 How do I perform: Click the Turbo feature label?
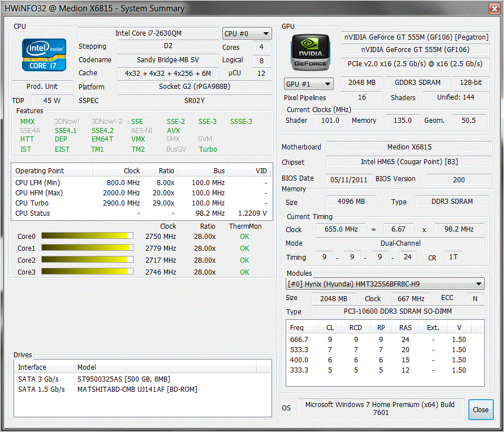click(208, 149)
